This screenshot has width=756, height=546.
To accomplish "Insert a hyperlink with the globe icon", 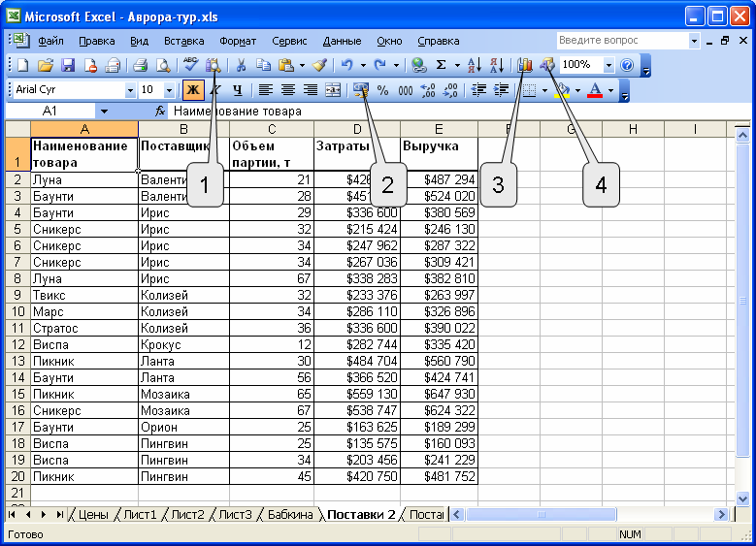I will (x=419, y=65).
